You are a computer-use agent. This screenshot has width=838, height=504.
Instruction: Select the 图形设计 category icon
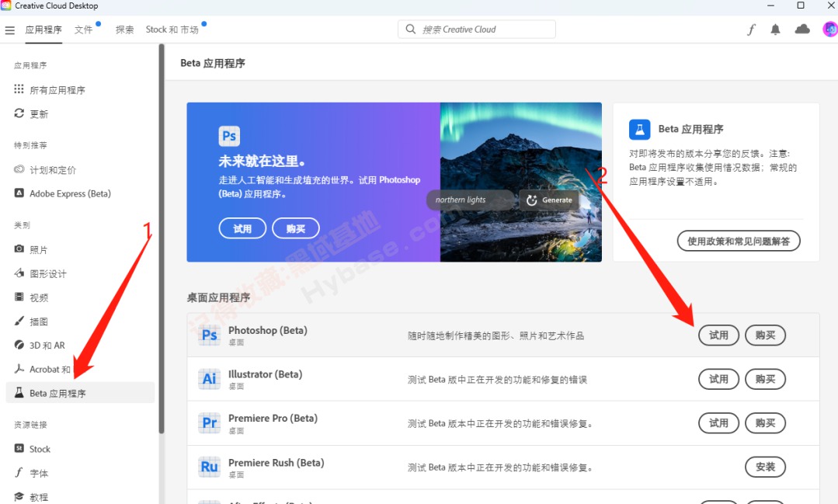(x=19, y=273)
